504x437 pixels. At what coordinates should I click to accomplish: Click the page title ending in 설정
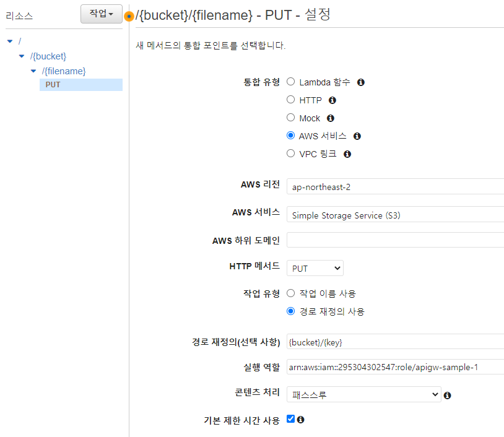233,15
